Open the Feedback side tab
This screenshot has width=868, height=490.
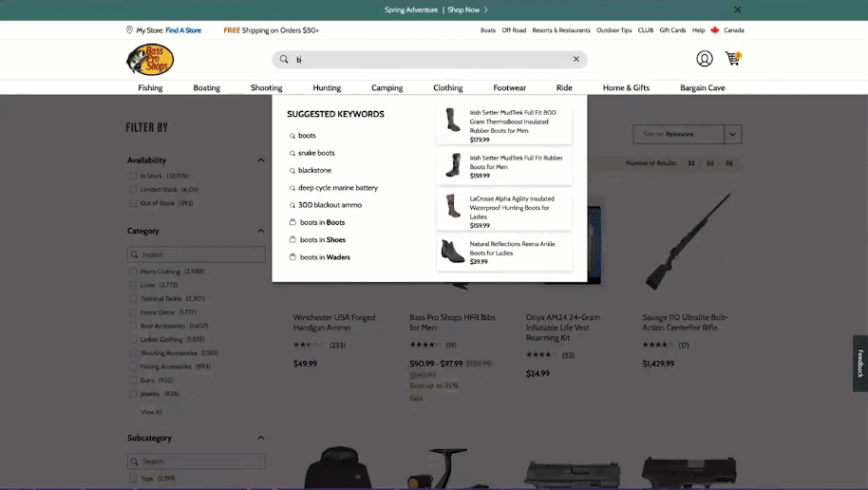(x=860, y=363)
